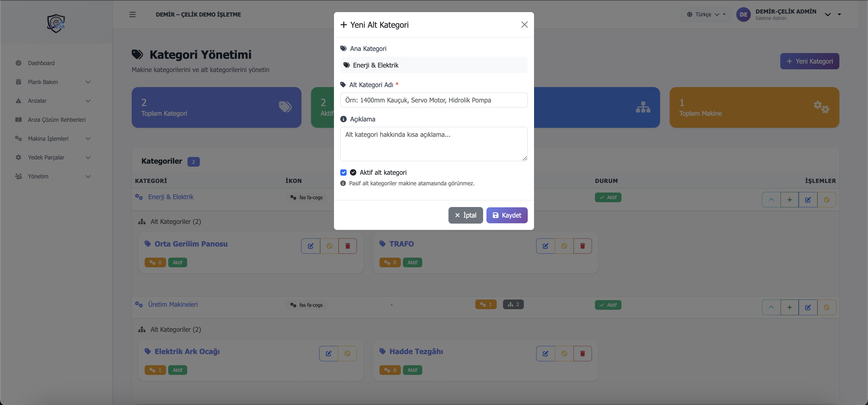Click edit icon for Orta Gerilim Panosu

click(x=310, y=246)
